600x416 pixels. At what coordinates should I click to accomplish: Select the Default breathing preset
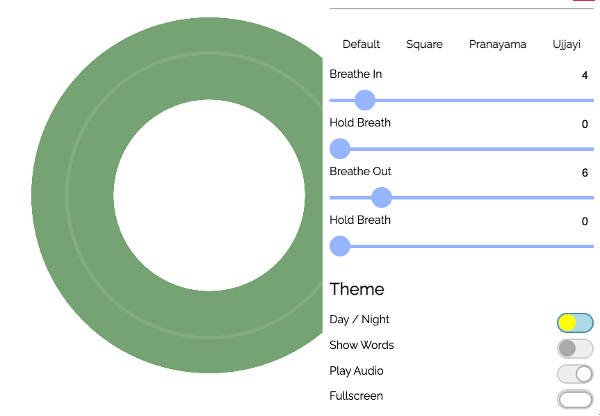pos(361,44)
